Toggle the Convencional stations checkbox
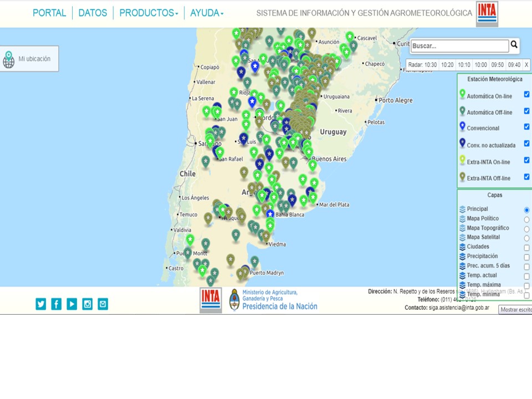Viewport: 532px width, 399px height. coord(526,127)
